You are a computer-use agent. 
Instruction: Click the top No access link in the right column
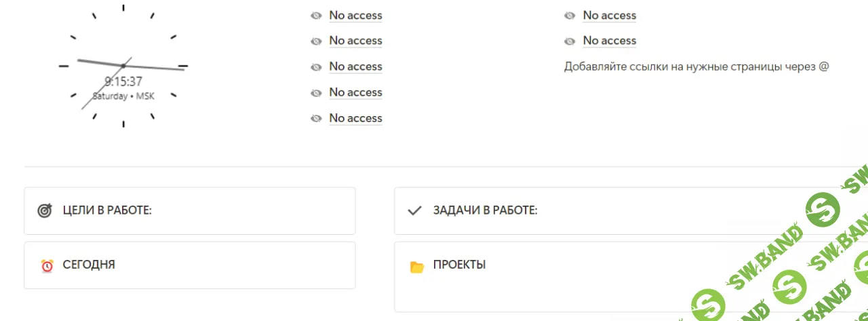[609, 16]
